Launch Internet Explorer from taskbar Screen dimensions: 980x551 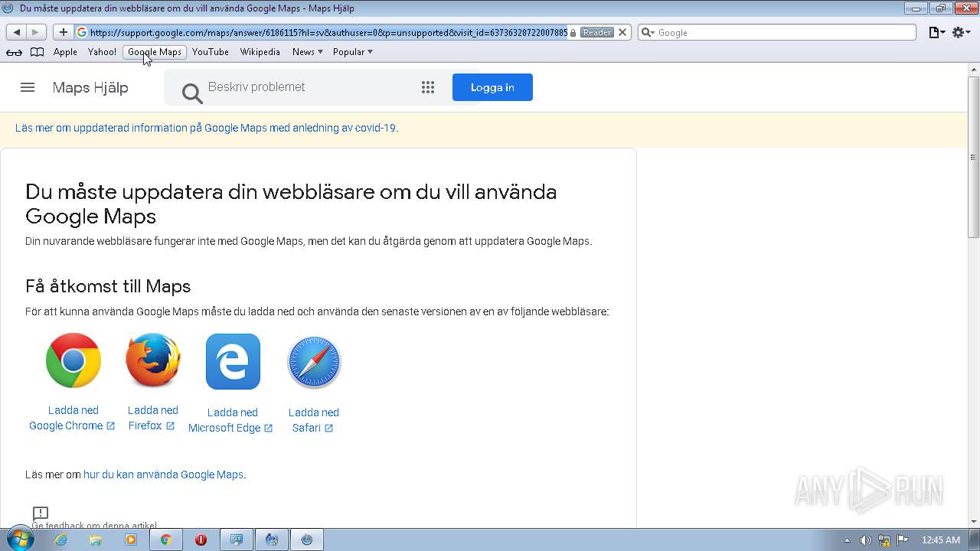point(60,540)
